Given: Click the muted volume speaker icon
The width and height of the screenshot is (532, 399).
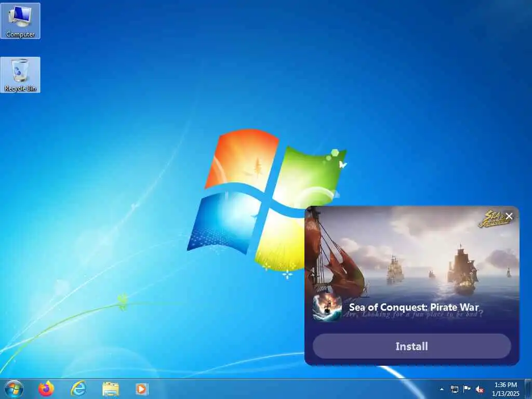Looking at the screenshot, I should pyautogui.click(x=480, y=389).
